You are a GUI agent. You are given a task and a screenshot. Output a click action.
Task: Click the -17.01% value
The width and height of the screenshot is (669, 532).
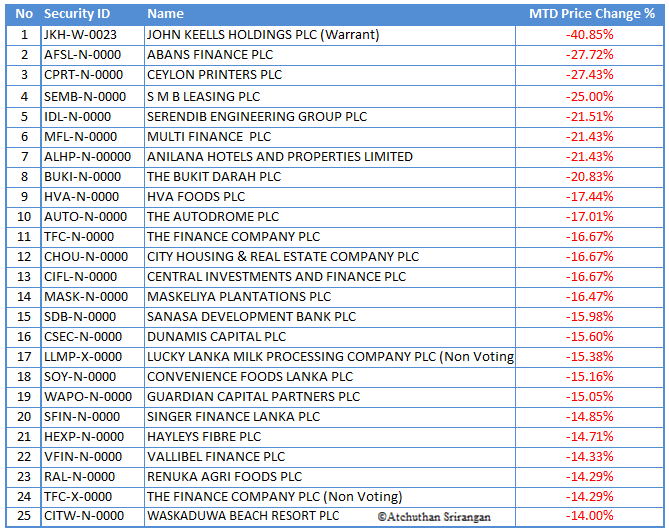(590, 217)
